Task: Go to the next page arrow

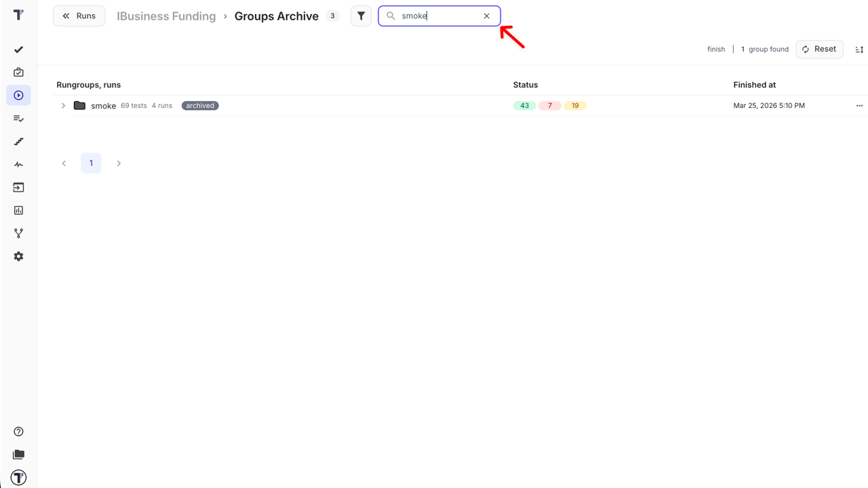Action: (x=119, y=163)
